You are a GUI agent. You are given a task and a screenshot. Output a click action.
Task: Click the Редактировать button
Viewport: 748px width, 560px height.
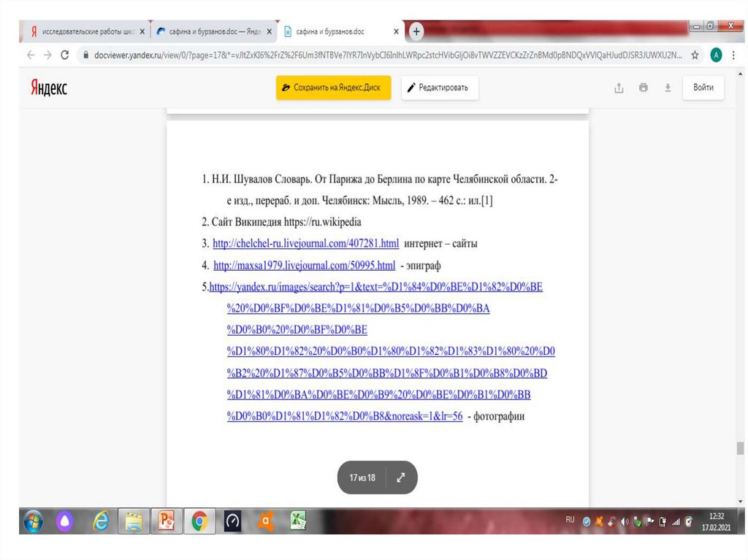coord(440,88)
